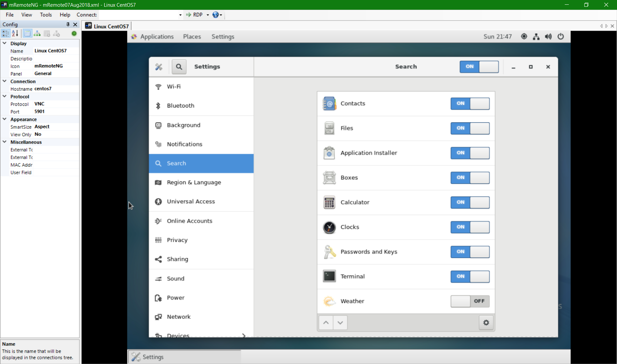Collapse the Connection section in Config

tap(5, 81)
